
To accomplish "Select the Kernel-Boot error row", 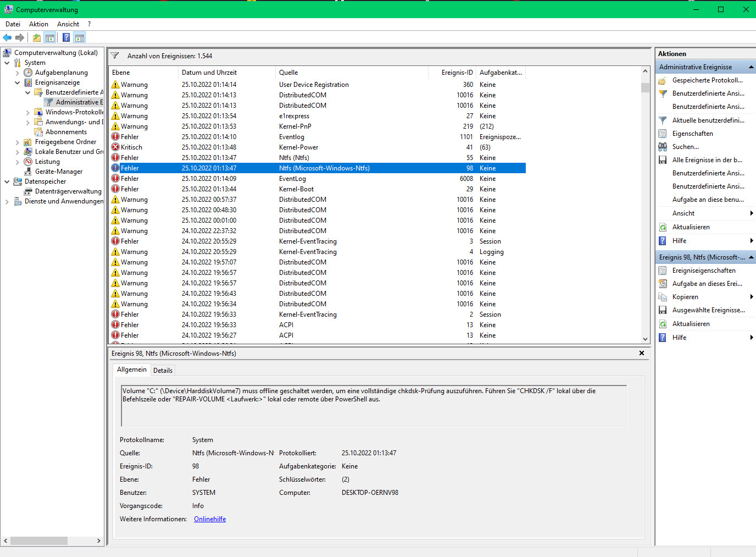I will 317,189.
